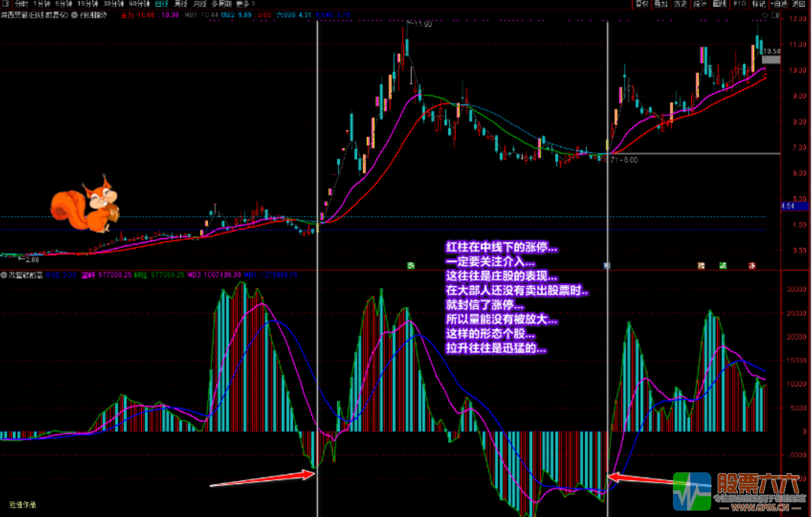This screenshot has width=812, height=517.
Task: Switch to the 5分钟 period
Action: point(63,3)
